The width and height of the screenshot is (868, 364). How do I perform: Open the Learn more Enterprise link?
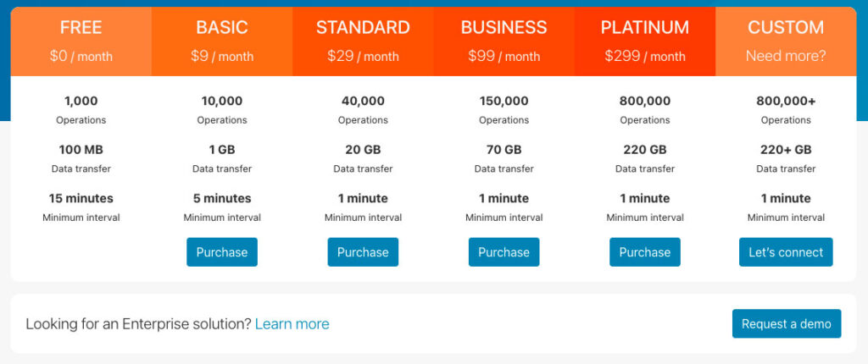[292, 323]
